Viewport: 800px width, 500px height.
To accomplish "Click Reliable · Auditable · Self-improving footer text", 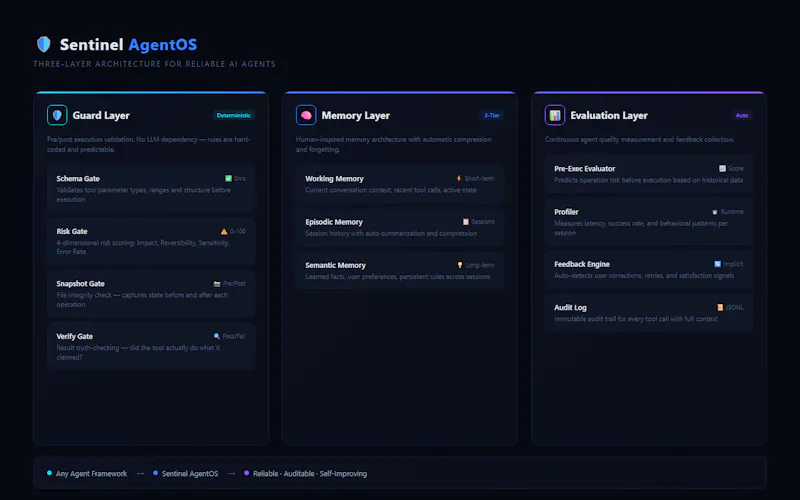I will 310,473.
